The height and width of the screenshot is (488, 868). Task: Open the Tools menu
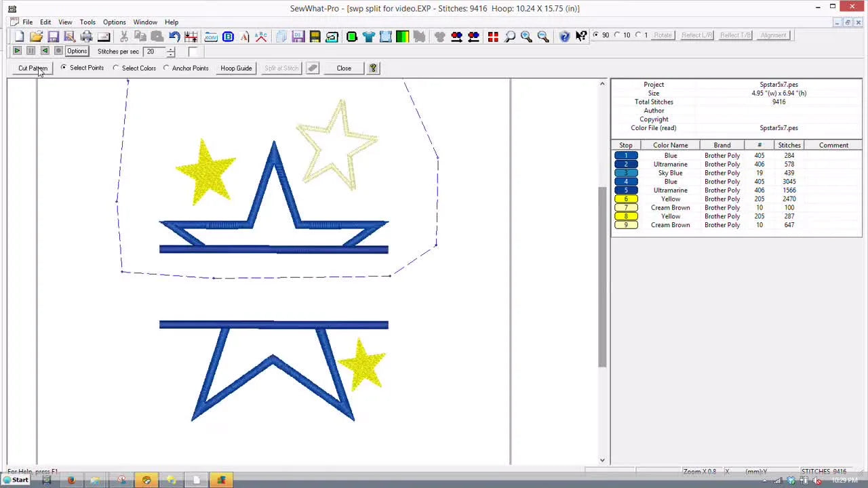87,22
